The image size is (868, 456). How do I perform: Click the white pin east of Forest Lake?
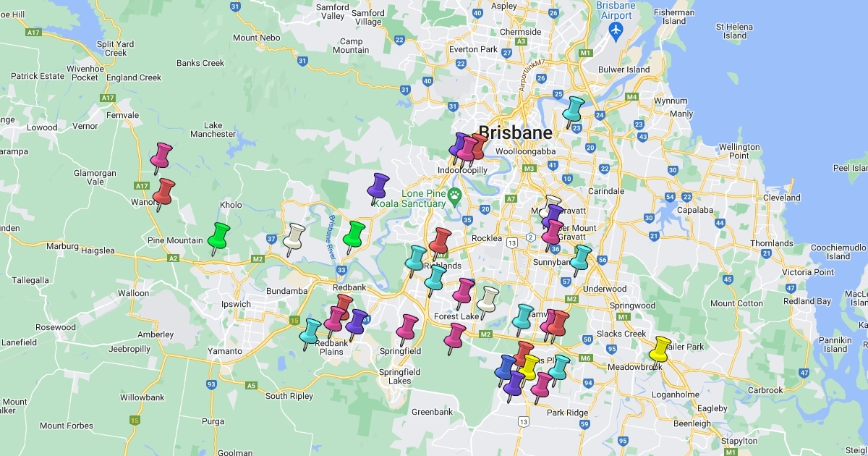488,299
